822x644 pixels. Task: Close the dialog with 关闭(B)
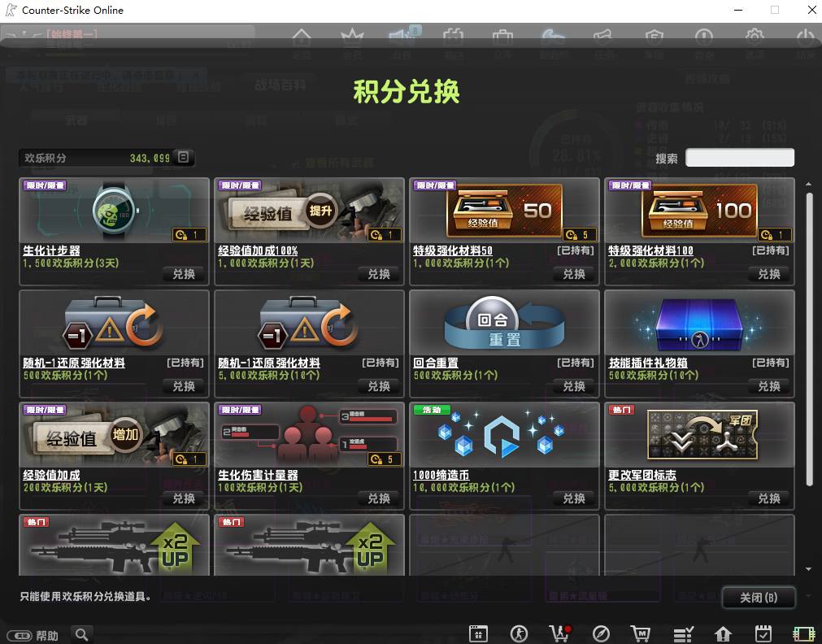759,598
